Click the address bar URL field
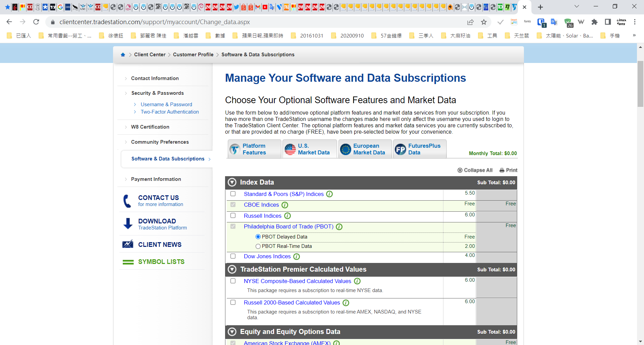Image resolution: width=644 pixels, height=345 pixels. pos(258,22)
